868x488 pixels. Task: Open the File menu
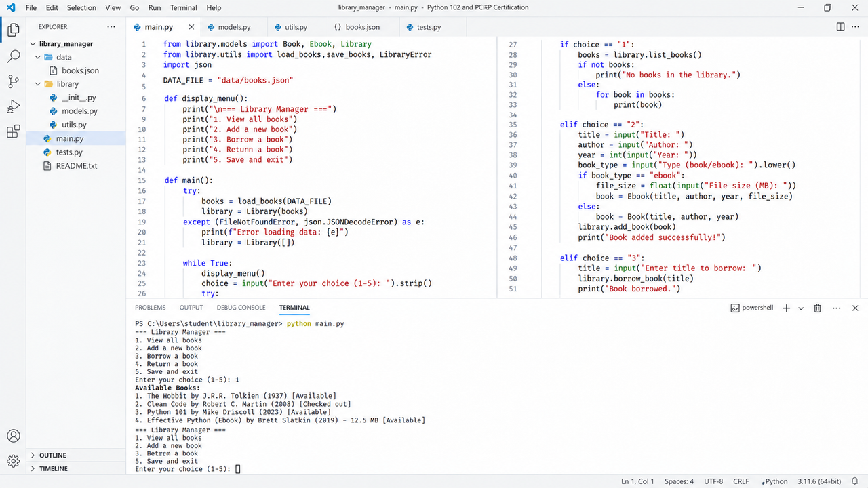[x=31, y=7]
